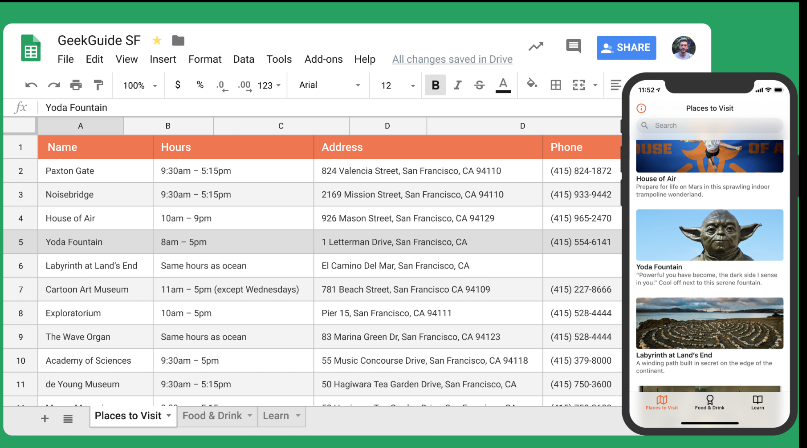Select phone cell (415) 554-6141
Screen dimensions: 807x448
582,242
